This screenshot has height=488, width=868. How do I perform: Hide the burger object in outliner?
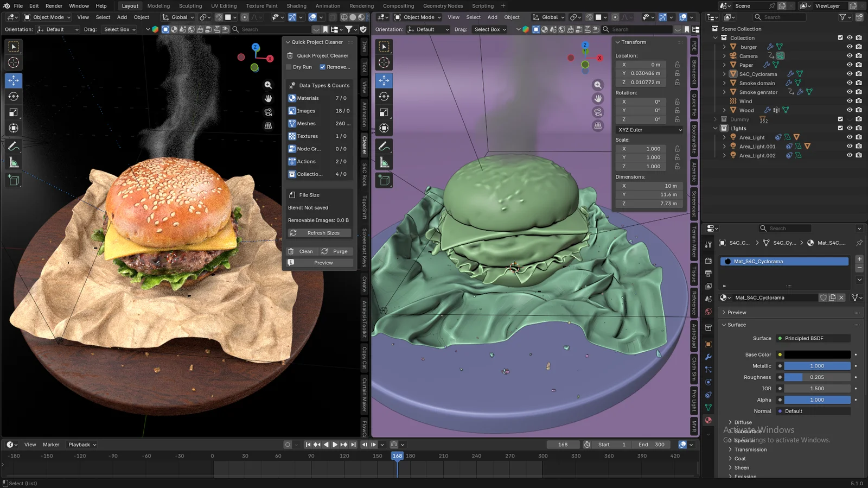point(850,47)
